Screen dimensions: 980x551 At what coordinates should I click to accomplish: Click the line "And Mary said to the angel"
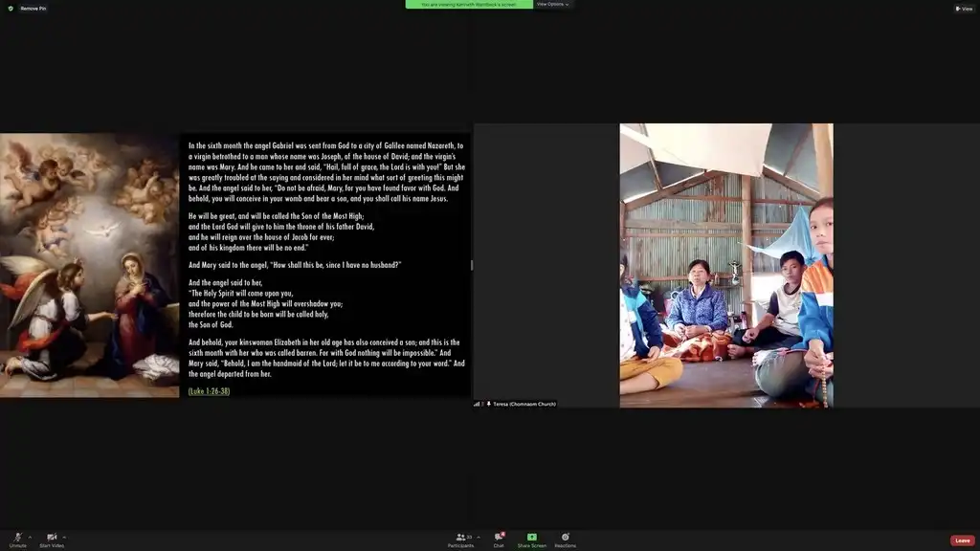[295, 265]
